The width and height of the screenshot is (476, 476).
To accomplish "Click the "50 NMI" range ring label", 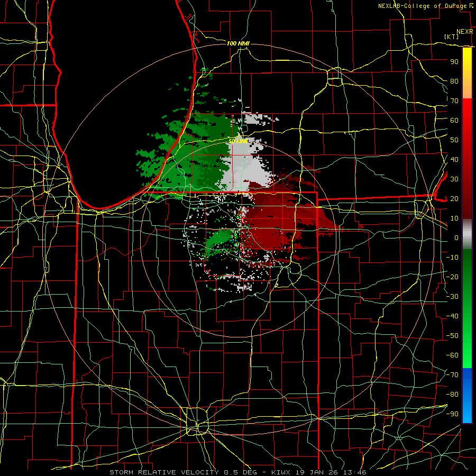I will (x=237, y=141).
